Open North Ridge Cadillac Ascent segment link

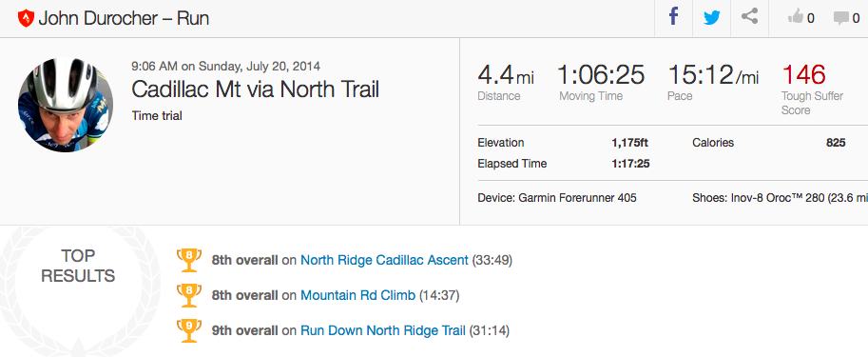[x=384, y=260]
